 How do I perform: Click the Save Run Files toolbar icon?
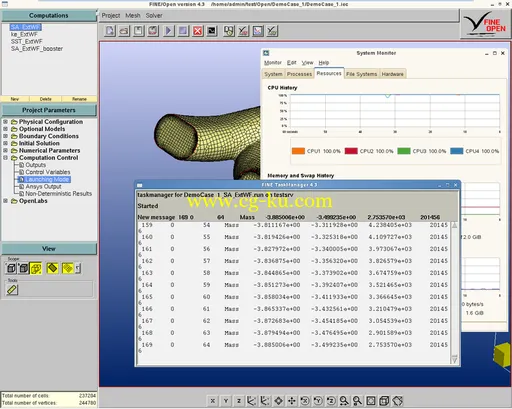(x=153, y=31)
